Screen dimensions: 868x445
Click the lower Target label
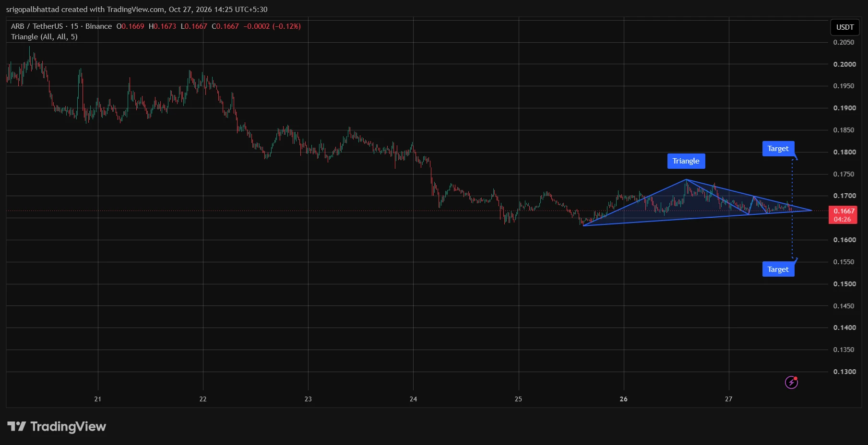778,269
